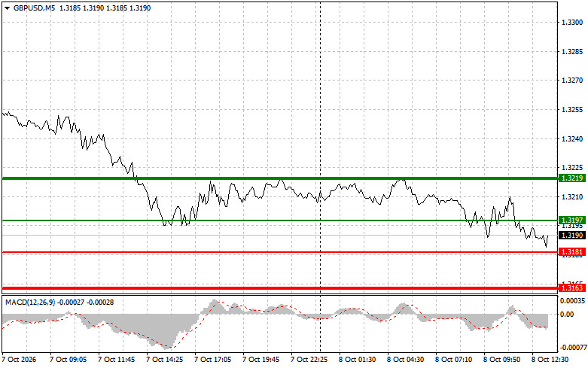Open the chart menu triangle beside GBPUSD,M5

point(7,8)
